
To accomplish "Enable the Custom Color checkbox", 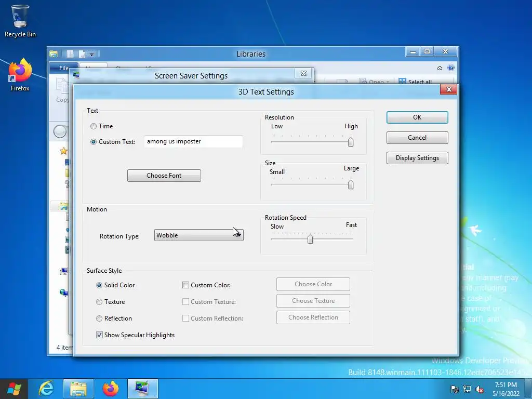I will 185,285.
